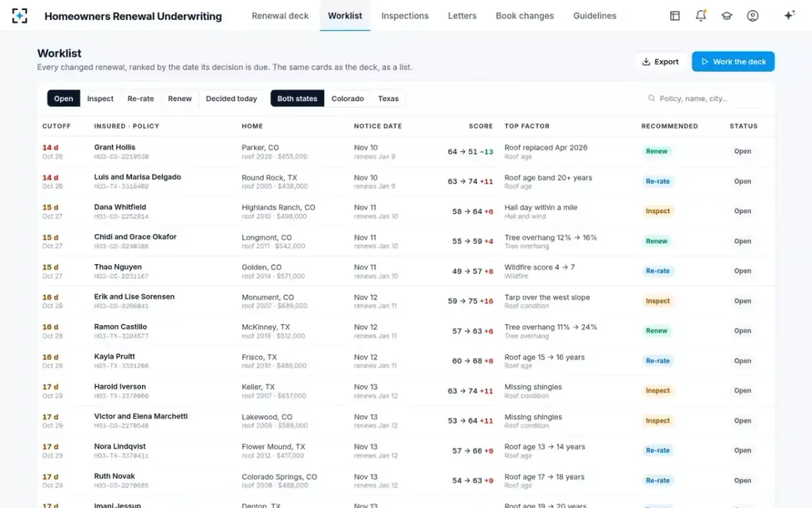Image resolution: width=812 pixels, height=508 pixels.
Task: Click the Inspect badge for Dana Whitfield
Action: [658, 211]
